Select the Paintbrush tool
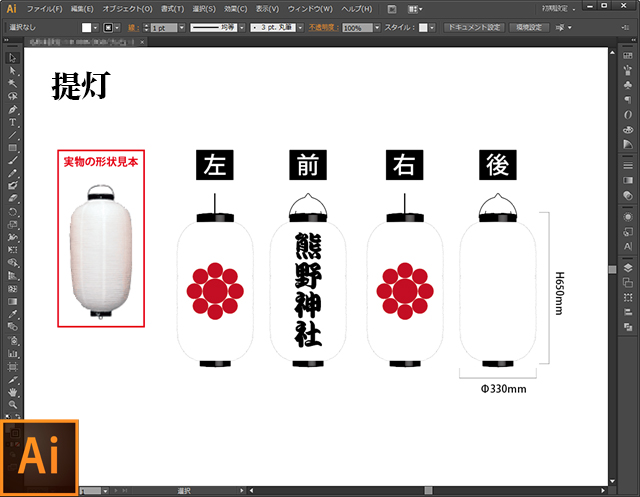This screenshot has width=640, height=497. point(12,160)
